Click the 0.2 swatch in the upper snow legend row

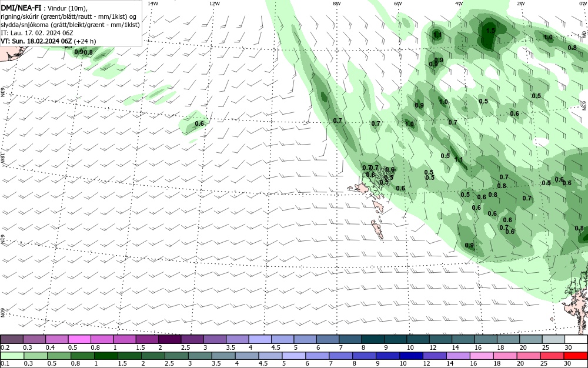click(x=12, y=340)
